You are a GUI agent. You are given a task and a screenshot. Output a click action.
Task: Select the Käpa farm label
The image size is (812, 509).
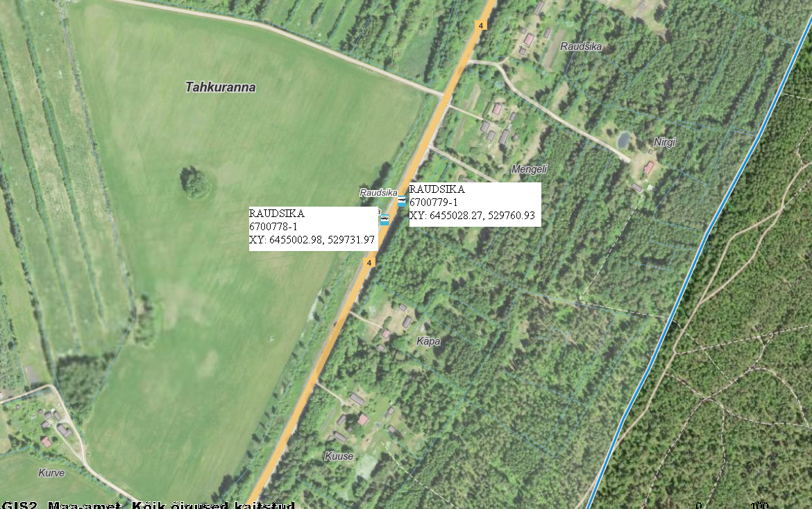point(428,341)
